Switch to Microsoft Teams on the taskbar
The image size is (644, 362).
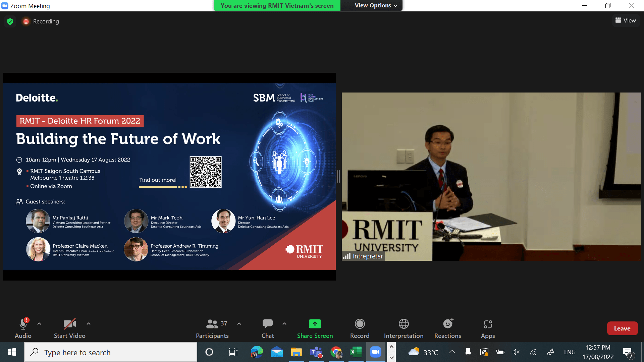316,352
